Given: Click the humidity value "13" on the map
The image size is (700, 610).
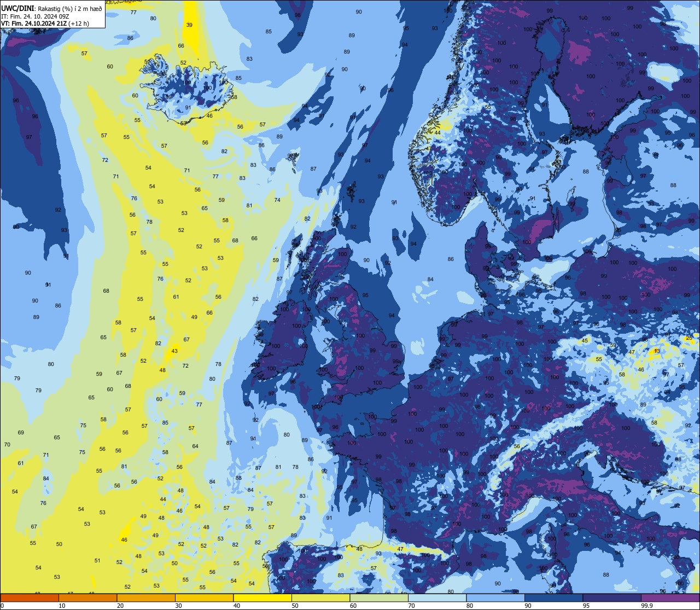Looking at the screenshot, I should (x=657, y=351).
